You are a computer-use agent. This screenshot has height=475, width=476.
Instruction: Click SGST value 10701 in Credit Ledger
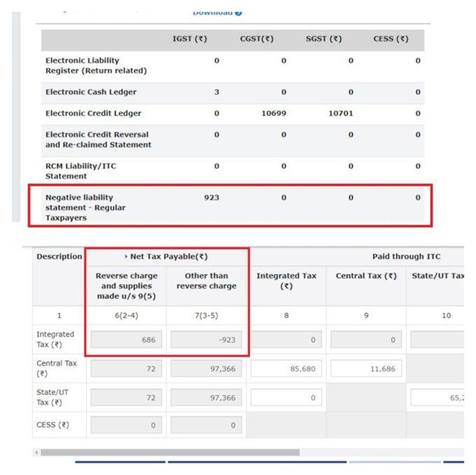(x=341, y=114)
